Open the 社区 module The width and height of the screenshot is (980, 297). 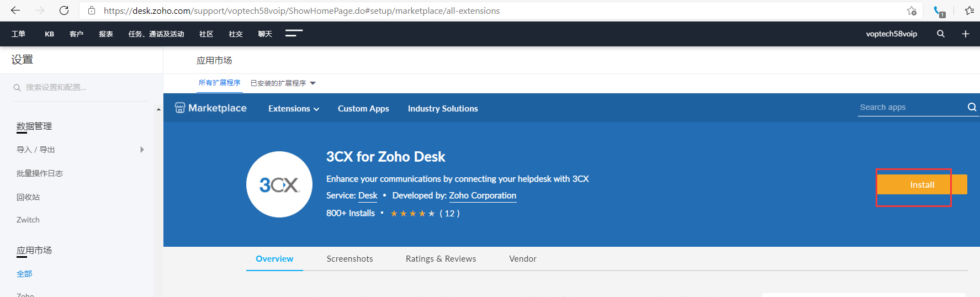206,34
